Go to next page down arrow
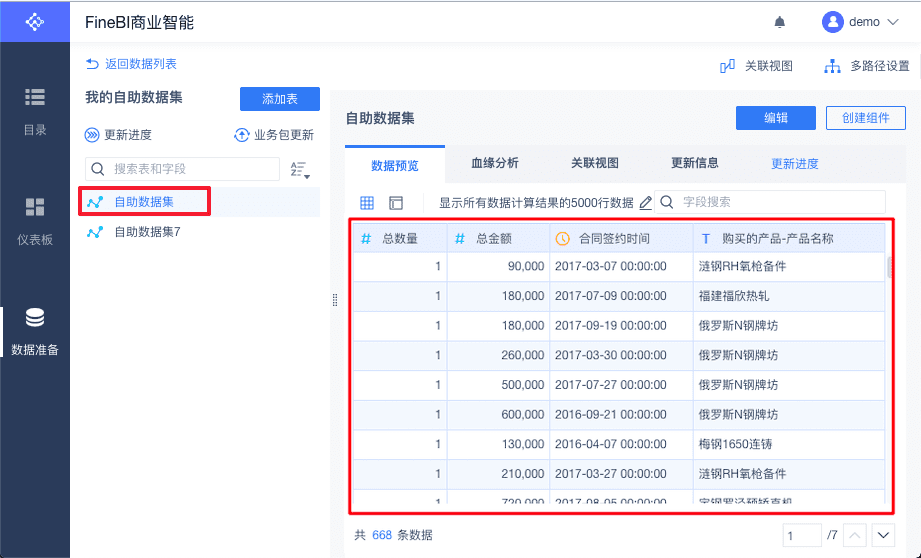The height and width of the screenshot is (558, 921). click(883, 535)
